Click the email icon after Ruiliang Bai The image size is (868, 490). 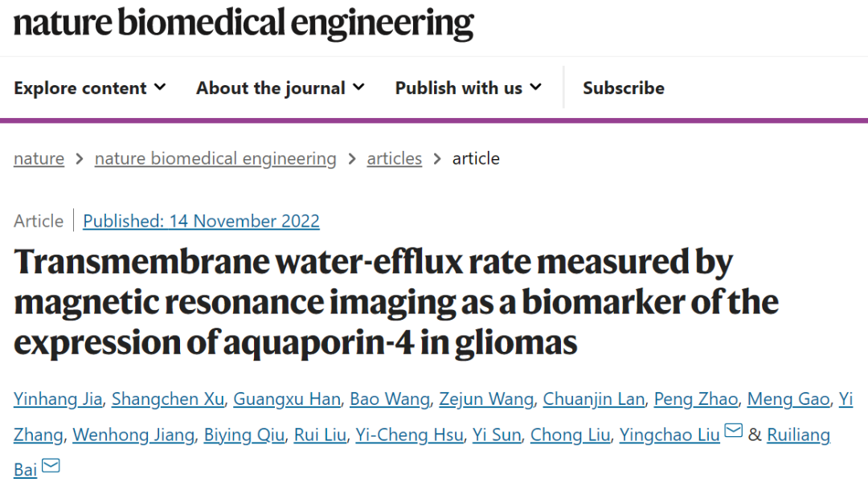(51, 466)
